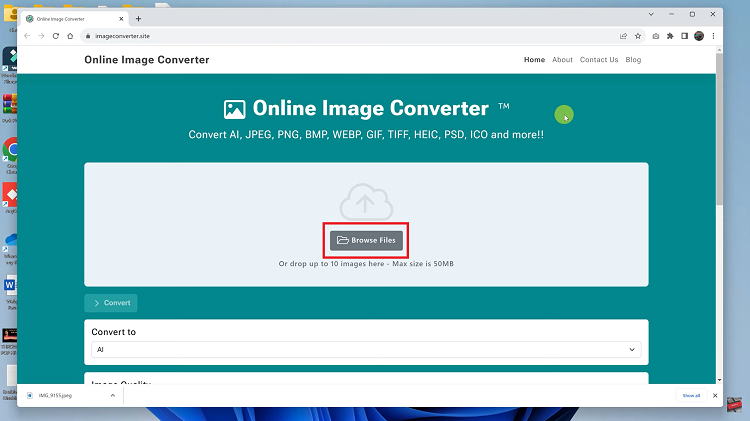The image size is (750, 421).
Task: Click the Online Image Converter tab title
Action: (x=60, y=19)
